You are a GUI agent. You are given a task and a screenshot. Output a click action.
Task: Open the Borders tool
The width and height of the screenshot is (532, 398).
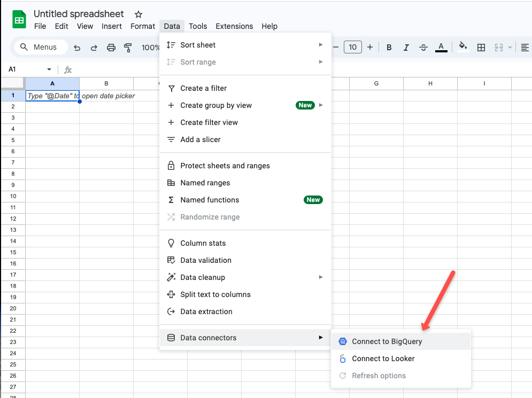click(x=481, y=48)
